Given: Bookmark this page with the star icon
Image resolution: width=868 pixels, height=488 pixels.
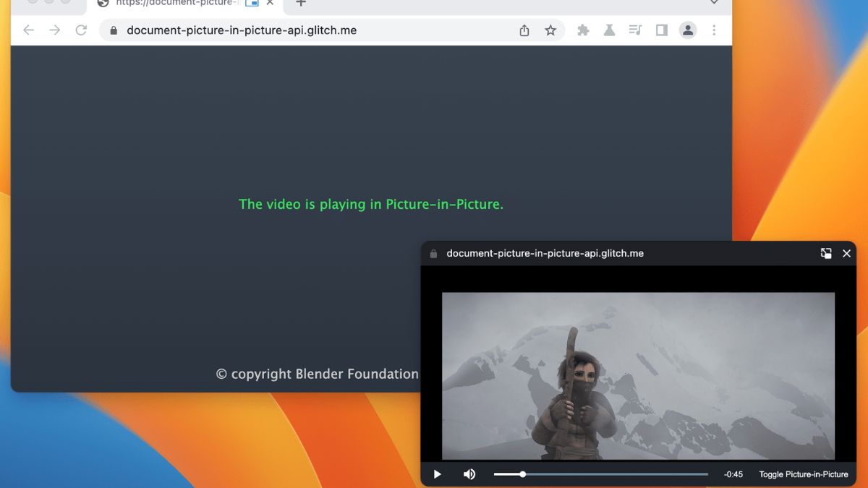Looking at the screenshot, I should pos(550,30).
